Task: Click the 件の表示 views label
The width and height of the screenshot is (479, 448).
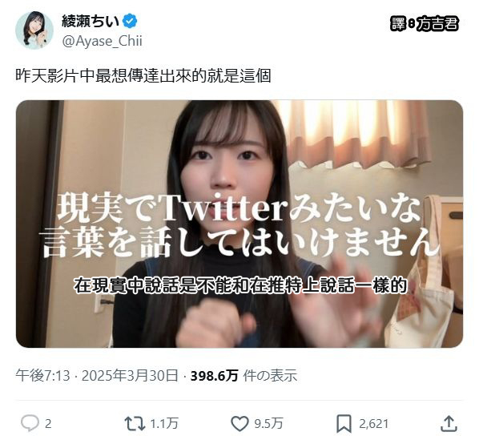Action: (270, 376)
